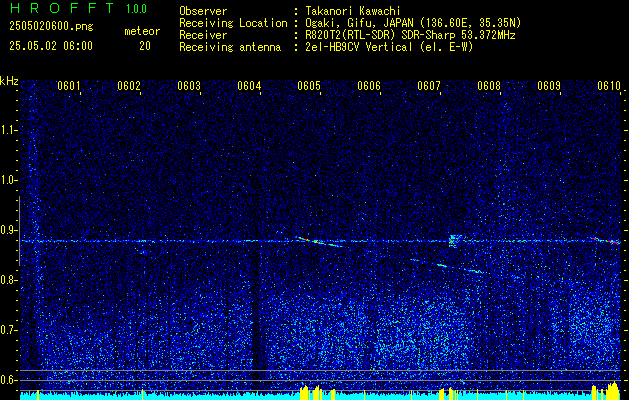Click the 0609 time marker

[549, 85]
